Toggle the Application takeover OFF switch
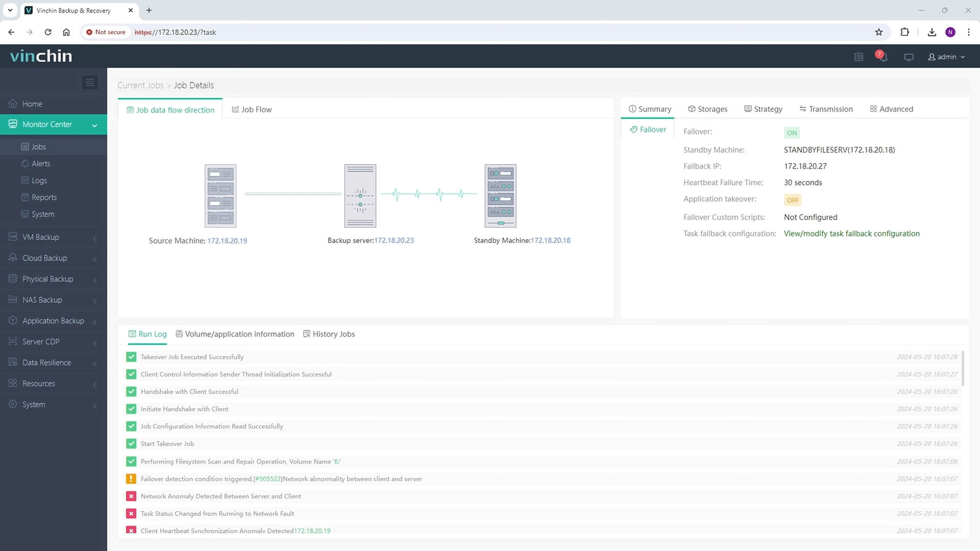 793,200
